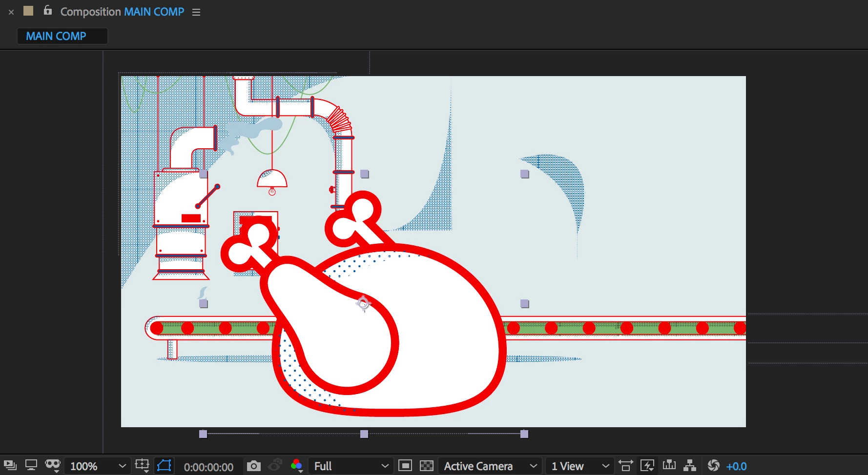Viewport: 868px width, 475px height.
Task: Click the Primary Viewer monitor icon
Action: click(31, 465)
